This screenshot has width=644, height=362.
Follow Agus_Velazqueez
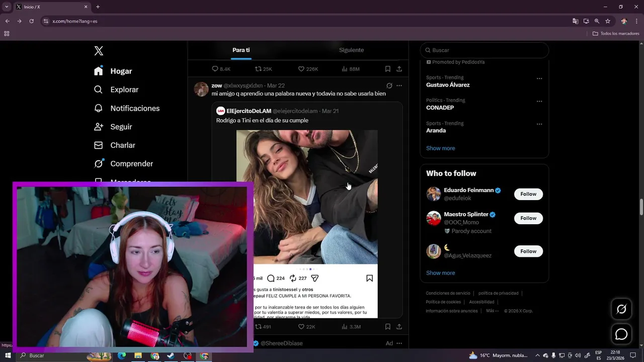pos(528,251)
